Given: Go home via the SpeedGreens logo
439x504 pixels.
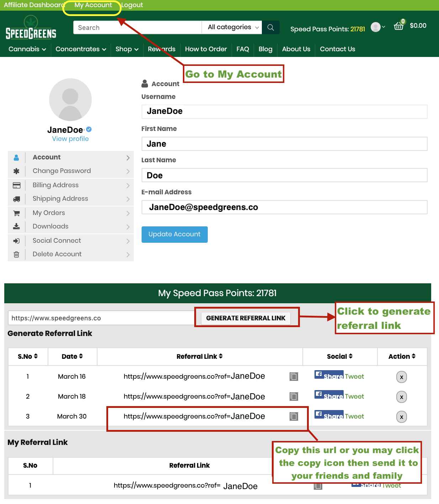Looking at the screenshot, I should click(31, 27).
